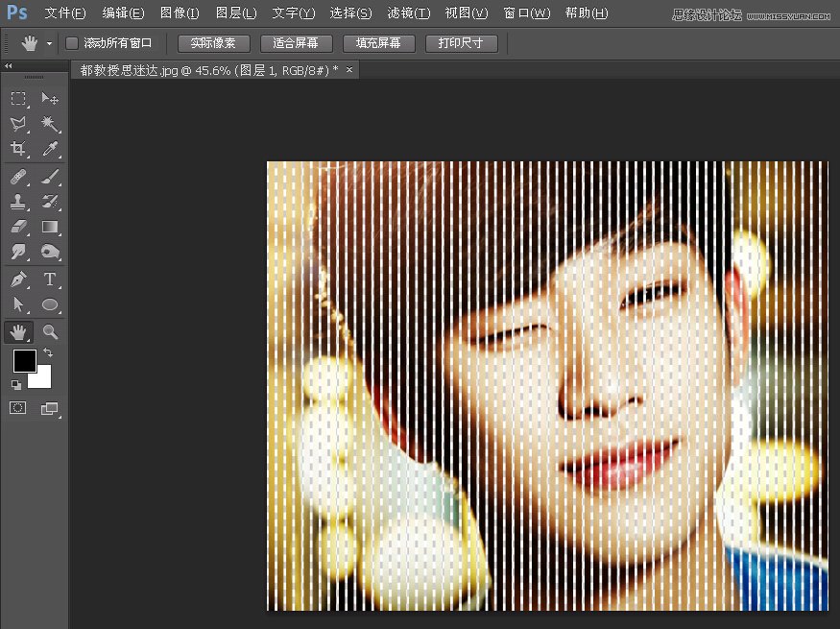
Task: Toggle Quick Mask mode
Action: point(17,407)
